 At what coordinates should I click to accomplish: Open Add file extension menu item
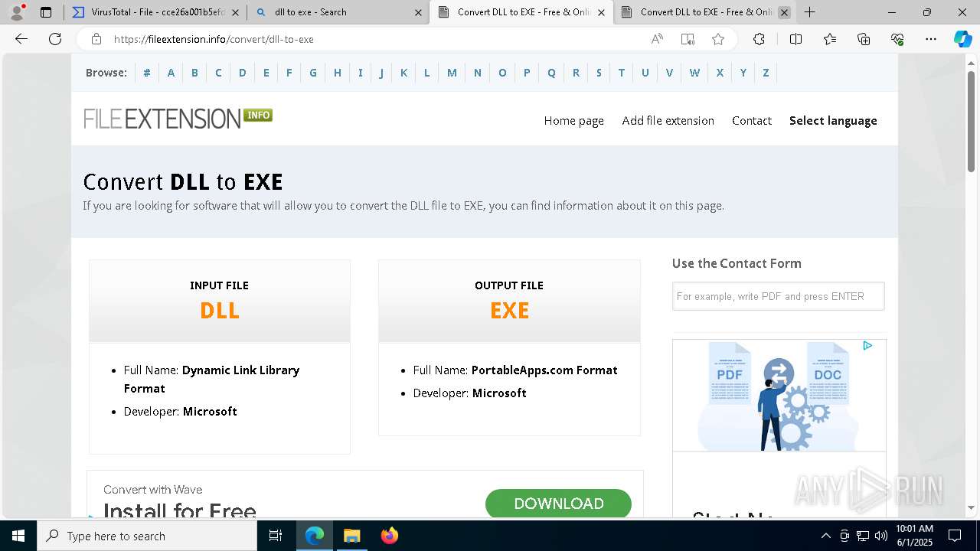click(668, 120)
